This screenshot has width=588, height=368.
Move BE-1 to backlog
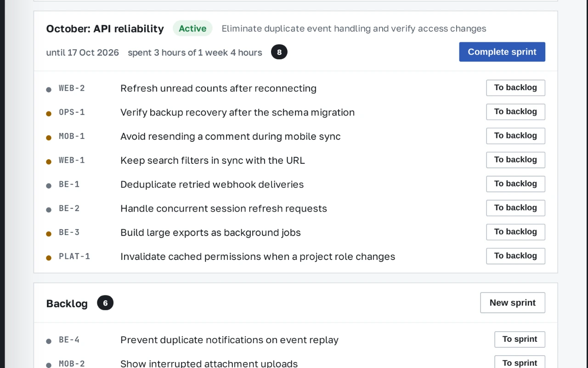[x=515, y=184]
